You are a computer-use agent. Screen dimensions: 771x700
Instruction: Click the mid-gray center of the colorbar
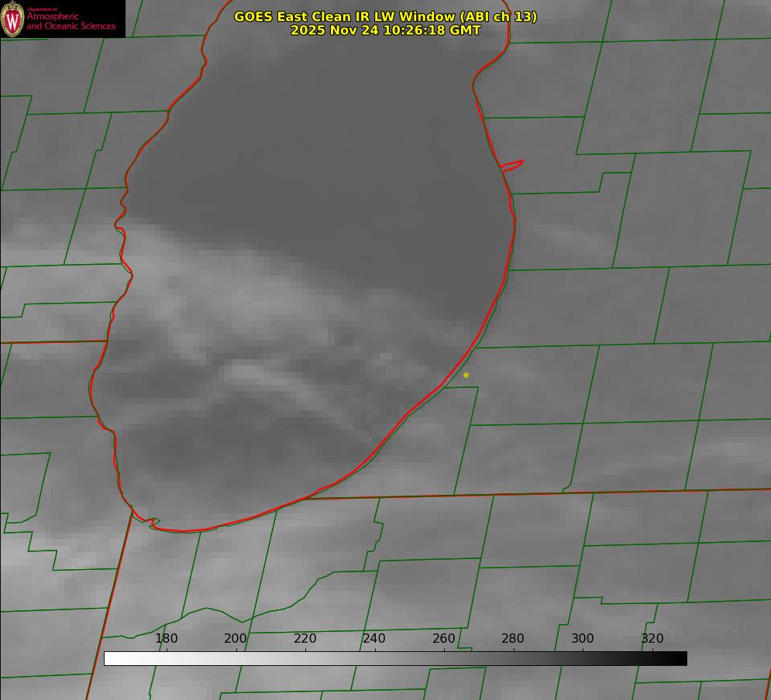pos(395,659)
